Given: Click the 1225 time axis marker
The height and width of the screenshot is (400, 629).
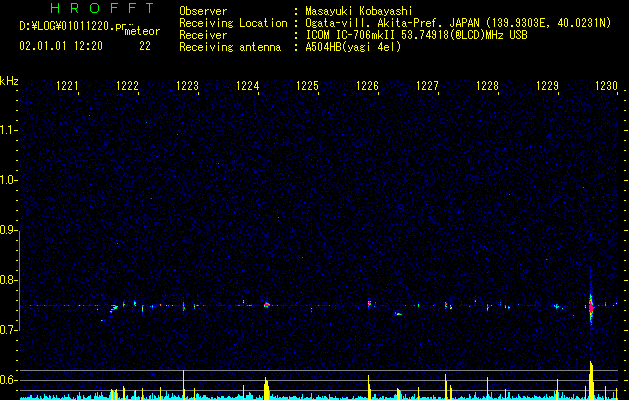Looking at the screenshot, I should coord(307,86).
